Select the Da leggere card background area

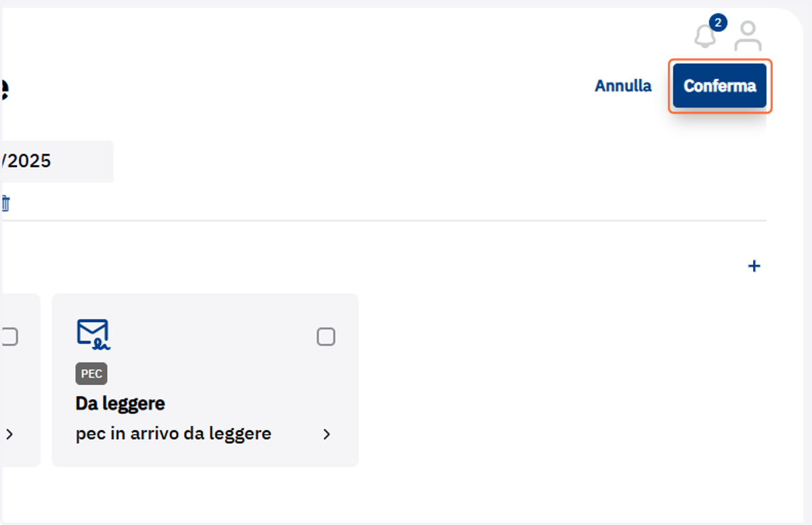tap(205, 380)
